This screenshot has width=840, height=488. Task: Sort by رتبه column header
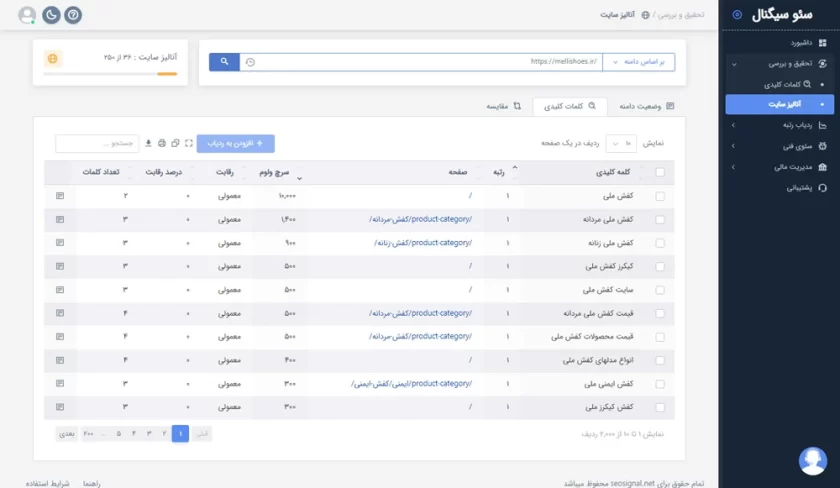[x=499, y=172]
